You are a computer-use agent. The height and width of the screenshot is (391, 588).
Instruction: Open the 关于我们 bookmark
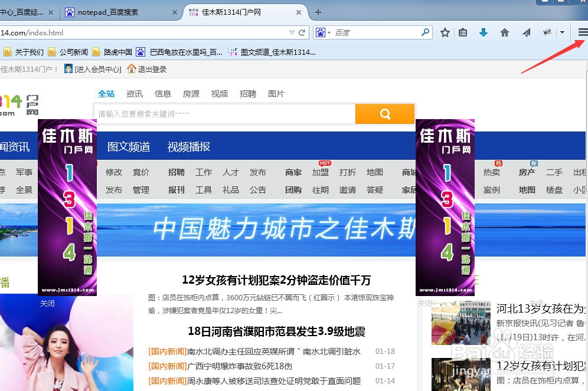[23, 52]
